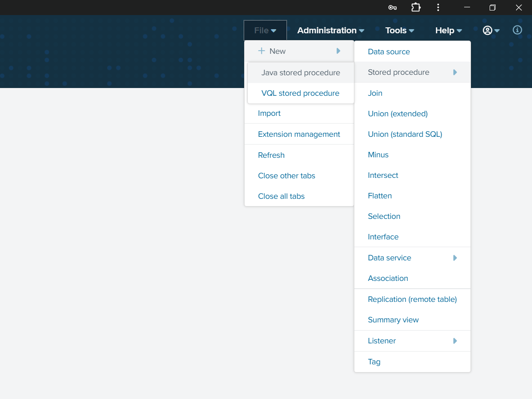Click the plus icon beside New
The height and width of the screenshot is (399, 532).
261,51
